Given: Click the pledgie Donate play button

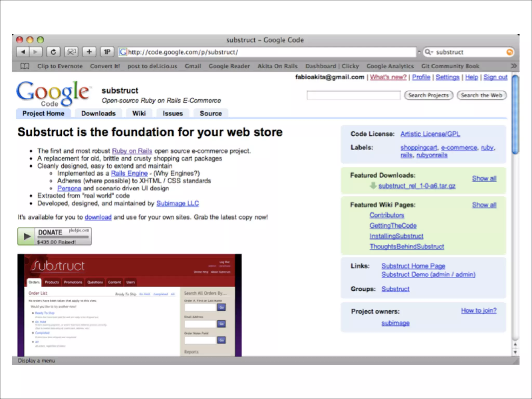Looking at the screenshot, I should [26, 236].
